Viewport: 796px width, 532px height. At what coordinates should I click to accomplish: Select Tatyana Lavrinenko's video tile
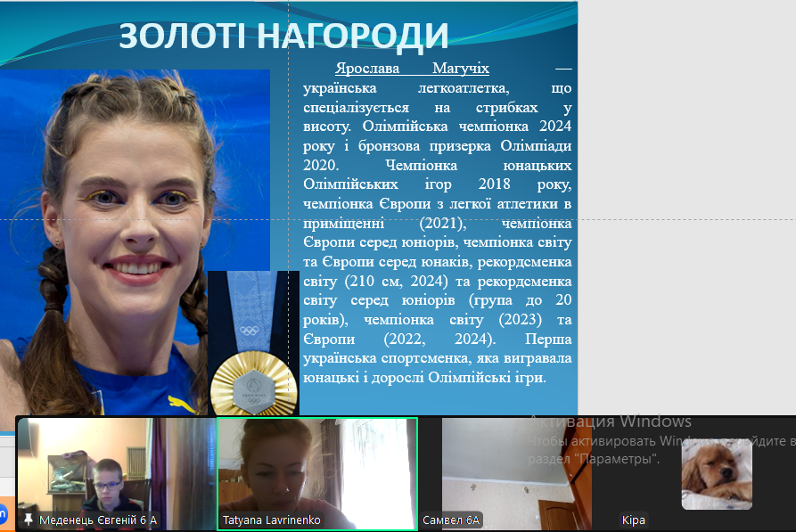coord(317,473)
